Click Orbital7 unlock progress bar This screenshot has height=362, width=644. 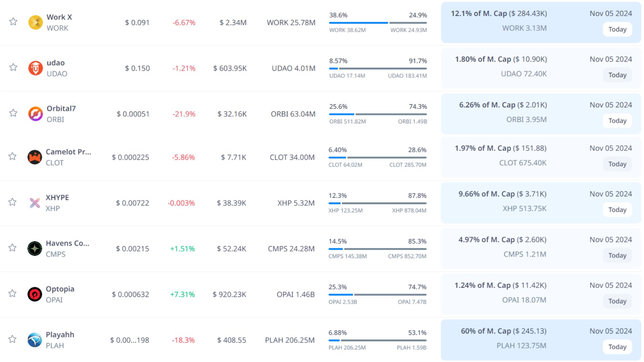click(378, 114)
